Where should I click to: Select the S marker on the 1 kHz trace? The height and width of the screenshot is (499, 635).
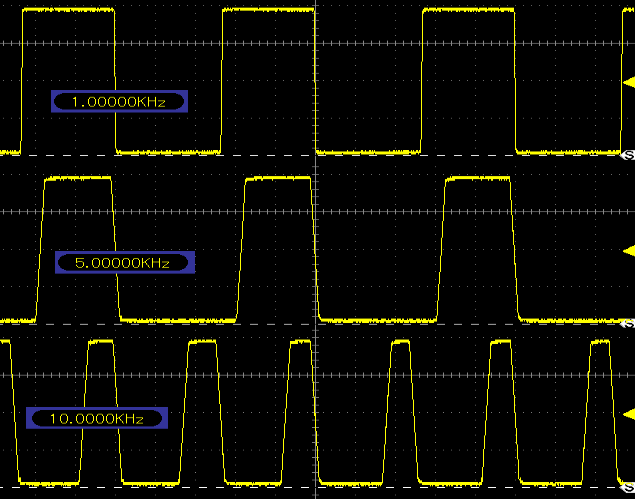pos(628,156)
